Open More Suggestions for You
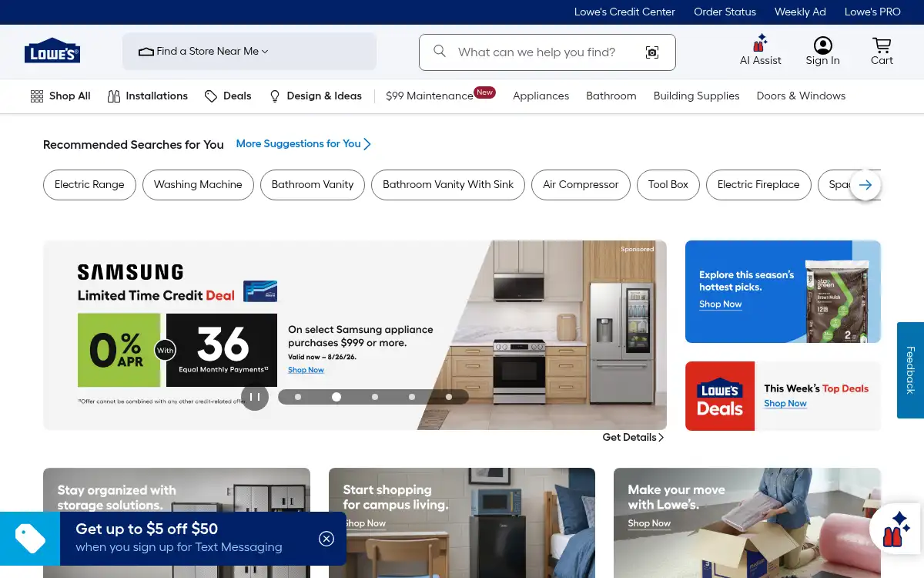924x578 pixels. (x=303, y=144)
